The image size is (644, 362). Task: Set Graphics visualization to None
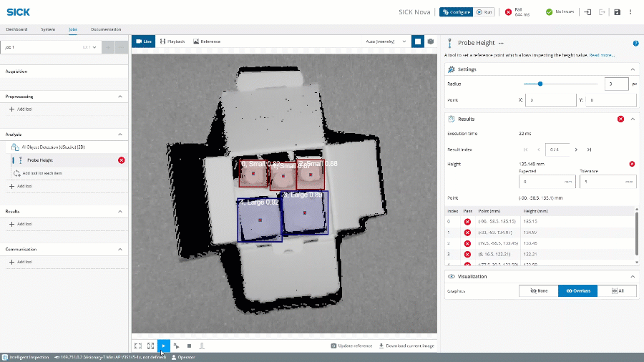[538, 290]
